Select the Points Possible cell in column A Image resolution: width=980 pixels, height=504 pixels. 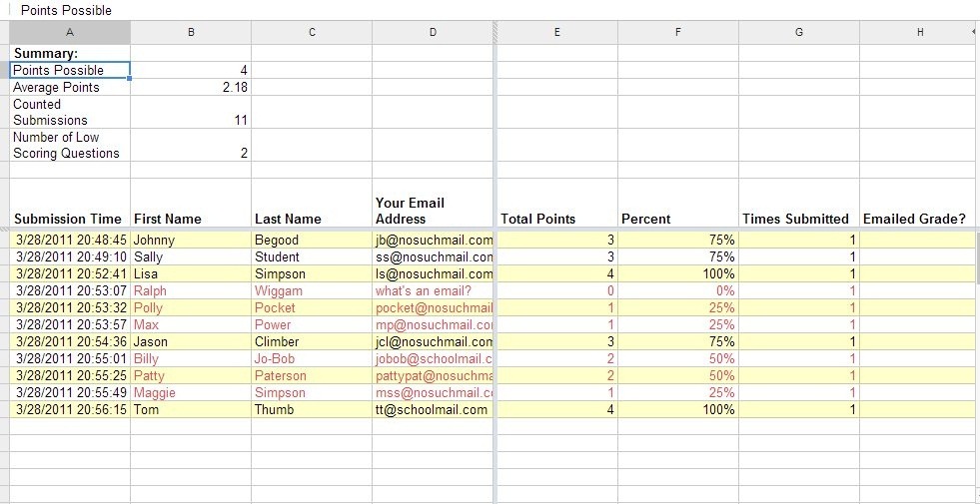coord(70,71)
